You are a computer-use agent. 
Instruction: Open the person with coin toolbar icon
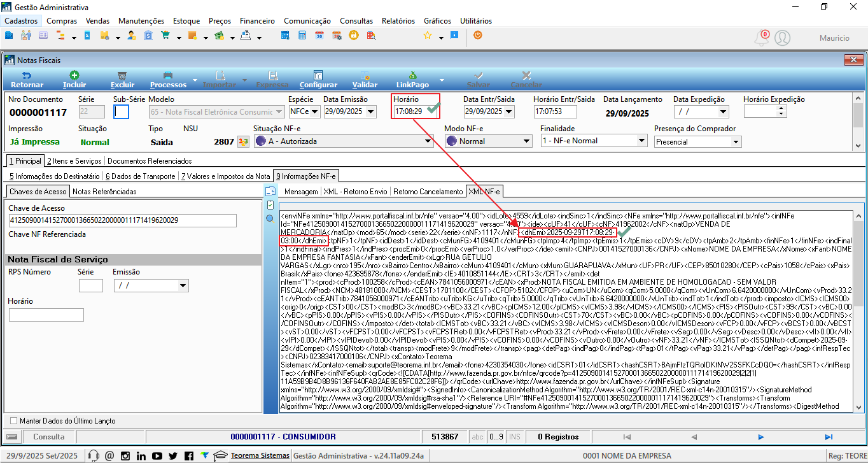pyautogui.click(x=132, y=35)
